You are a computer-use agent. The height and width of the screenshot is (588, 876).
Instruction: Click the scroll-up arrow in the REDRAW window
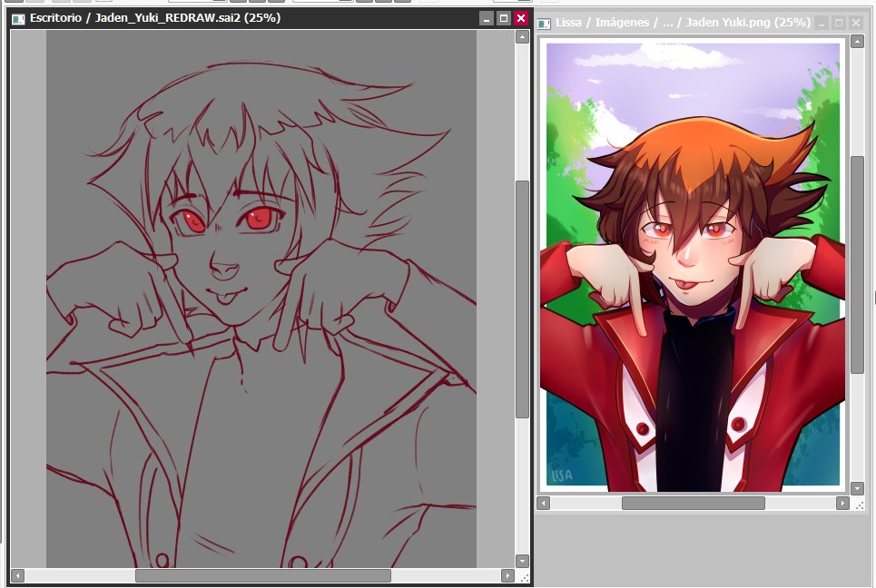click(x=522, y=37)
